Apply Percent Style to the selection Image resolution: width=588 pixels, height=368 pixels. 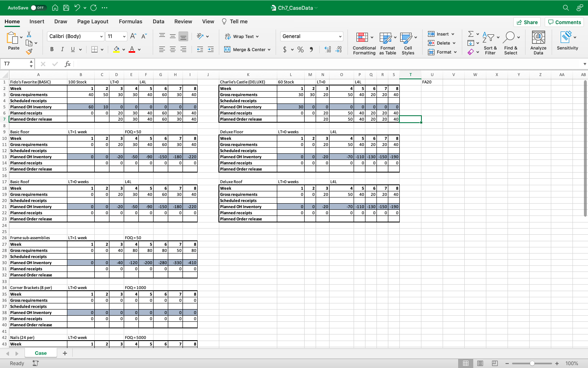[300, 49]
